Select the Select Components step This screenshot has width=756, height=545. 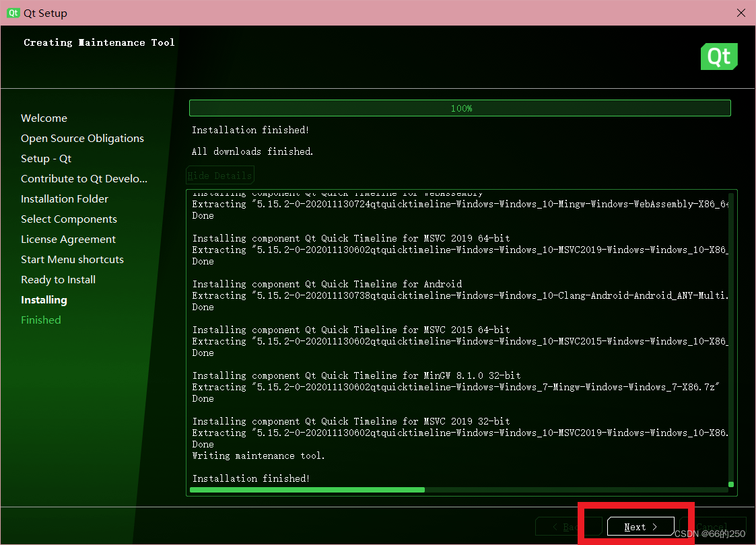(69, 219)
